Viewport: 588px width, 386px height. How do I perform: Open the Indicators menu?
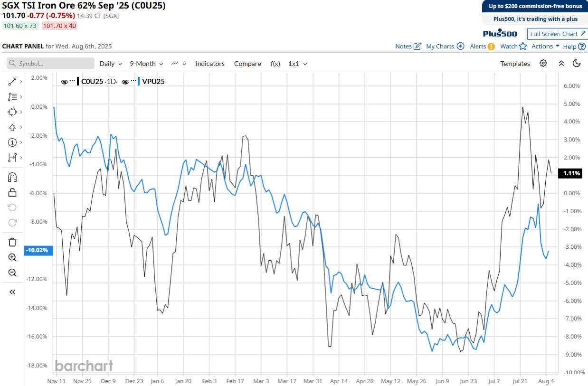click(x=210, y=64)
